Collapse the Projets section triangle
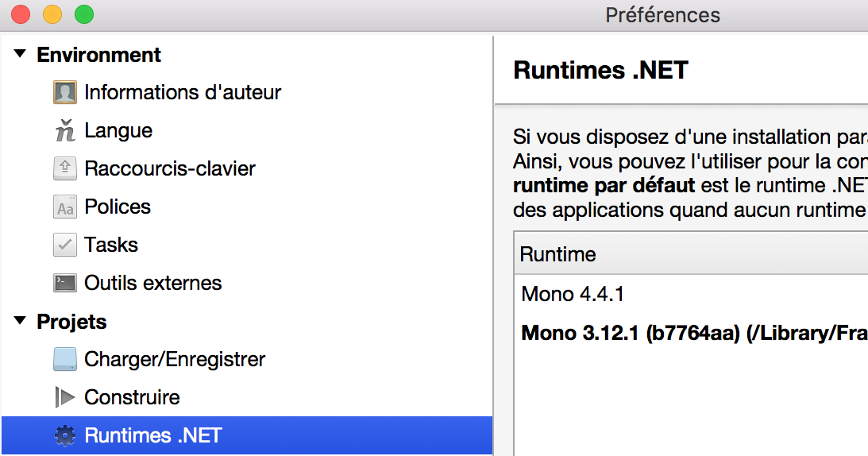This screenshot has height=456, width=868. click(20, 320)
